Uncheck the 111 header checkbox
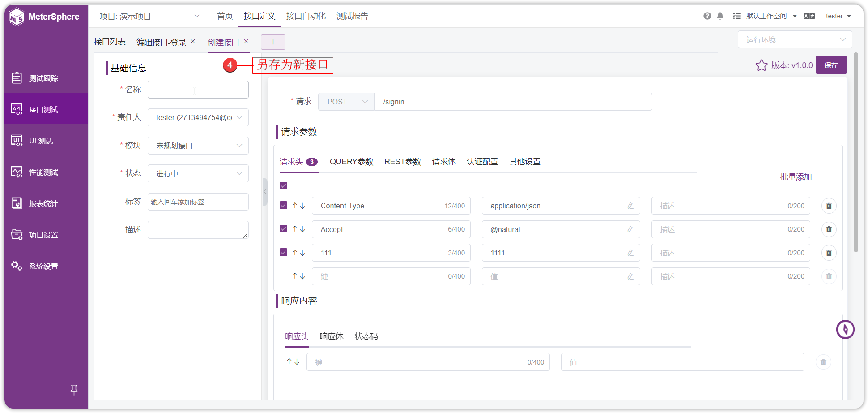Image resolution: width=868 pixels, height=413 pixels. [x=283, y=252]
